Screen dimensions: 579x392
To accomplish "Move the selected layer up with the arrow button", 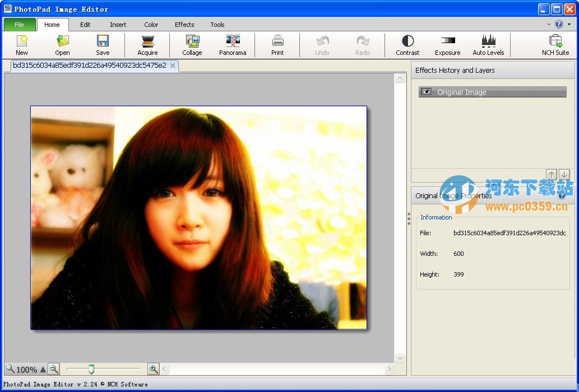I will 552,174.
